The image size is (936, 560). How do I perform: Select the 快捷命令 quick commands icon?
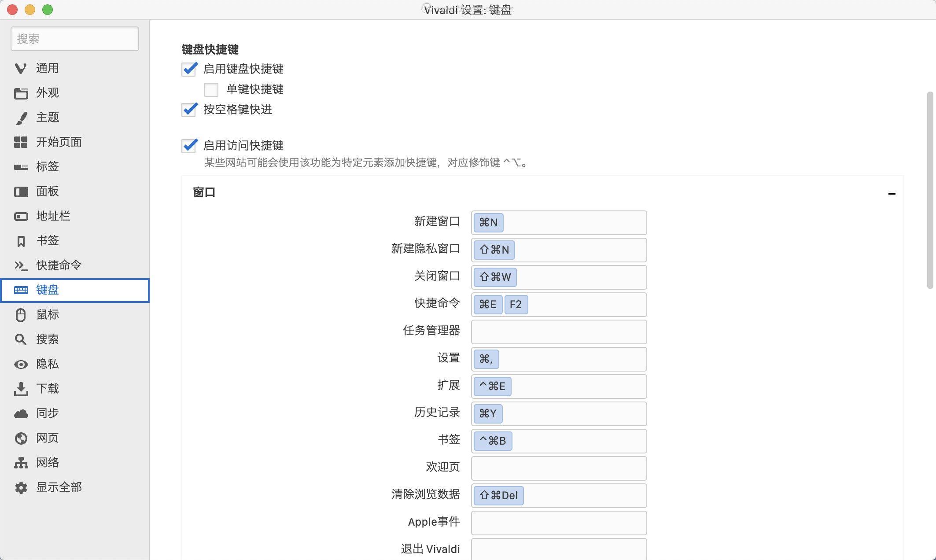click(x=21, y=265)
